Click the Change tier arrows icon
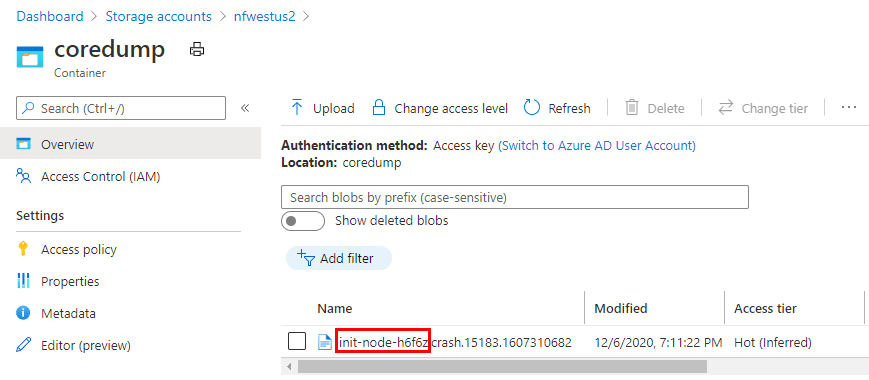Screen dimensions: 869x380 click(x=726, y=107)
